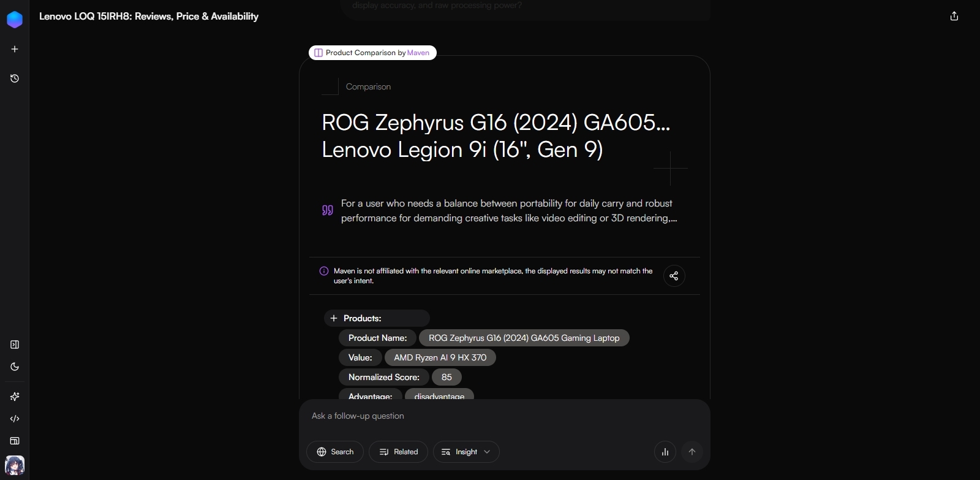Share the comparison via share nodes icon
980x480 pixels.
674,276
